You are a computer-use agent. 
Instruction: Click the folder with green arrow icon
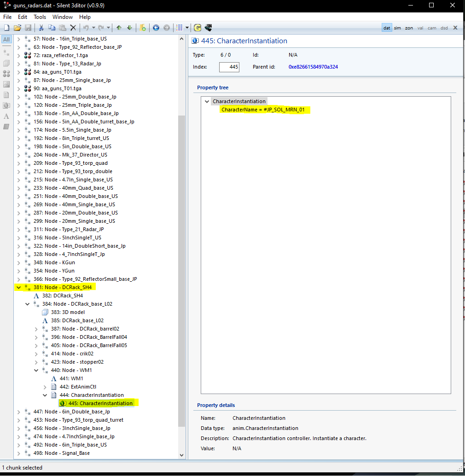click(143, 28)
